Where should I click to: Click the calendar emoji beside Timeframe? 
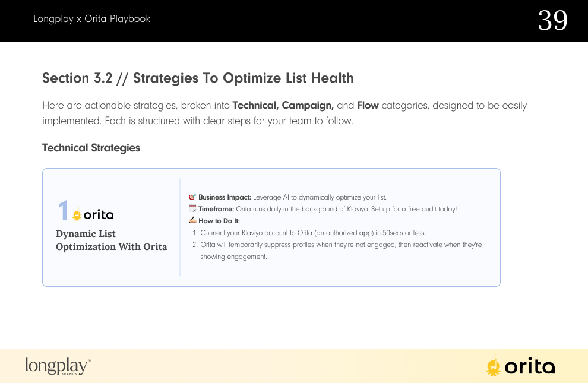pyautogui.click(x=192, y=208)
